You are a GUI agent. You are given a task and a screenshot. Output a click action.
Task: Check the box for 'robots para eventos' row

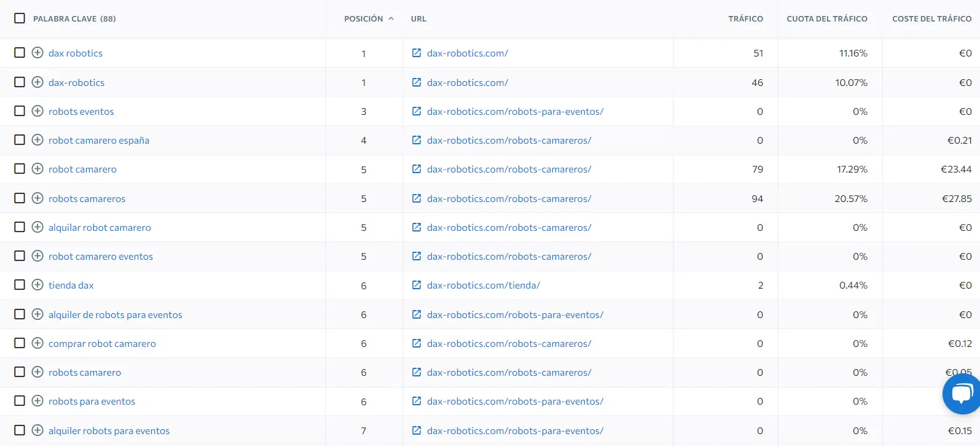20,401
